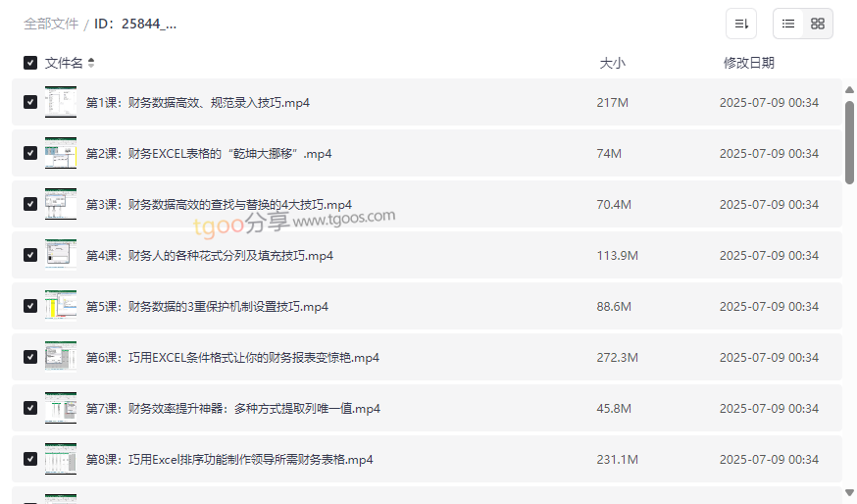857x504 pixels.
Task: Click the 第6课 video thumbnail
Action: click(61, 357)
